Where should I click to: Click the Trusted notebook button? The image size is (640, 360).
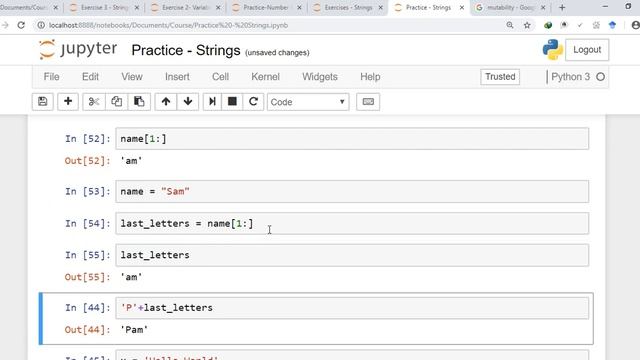500,77
